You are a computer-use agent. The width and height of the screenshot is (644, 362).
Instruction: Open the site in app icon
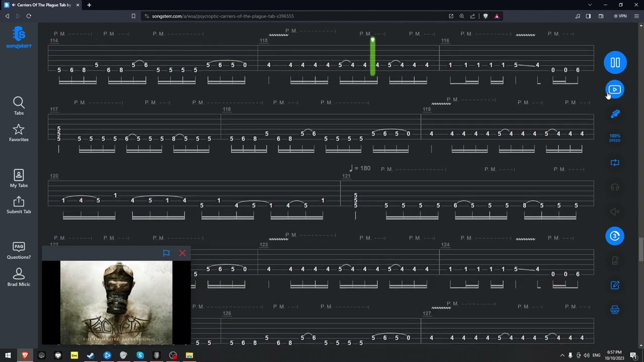tap(451, 16)
